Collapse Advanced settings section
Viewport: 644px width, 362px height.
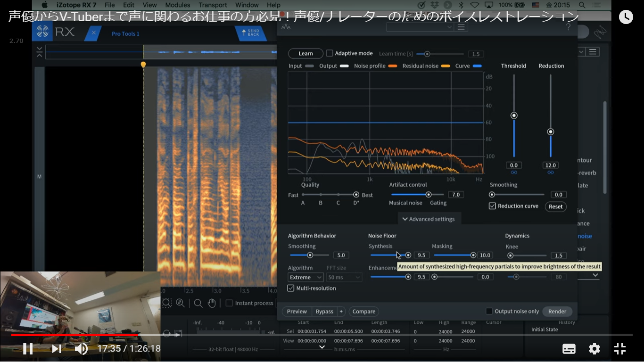click(429, 219)
